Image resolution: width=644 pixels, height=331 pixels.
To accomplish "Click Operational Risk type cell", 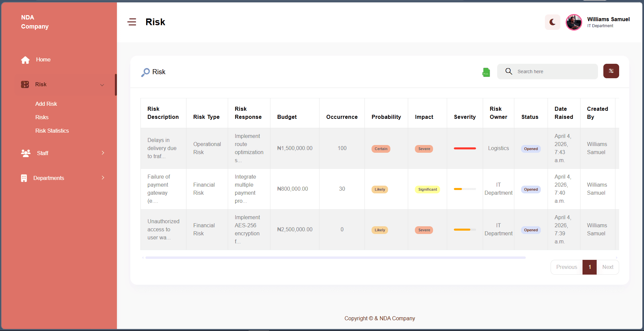I will [207, 148].
